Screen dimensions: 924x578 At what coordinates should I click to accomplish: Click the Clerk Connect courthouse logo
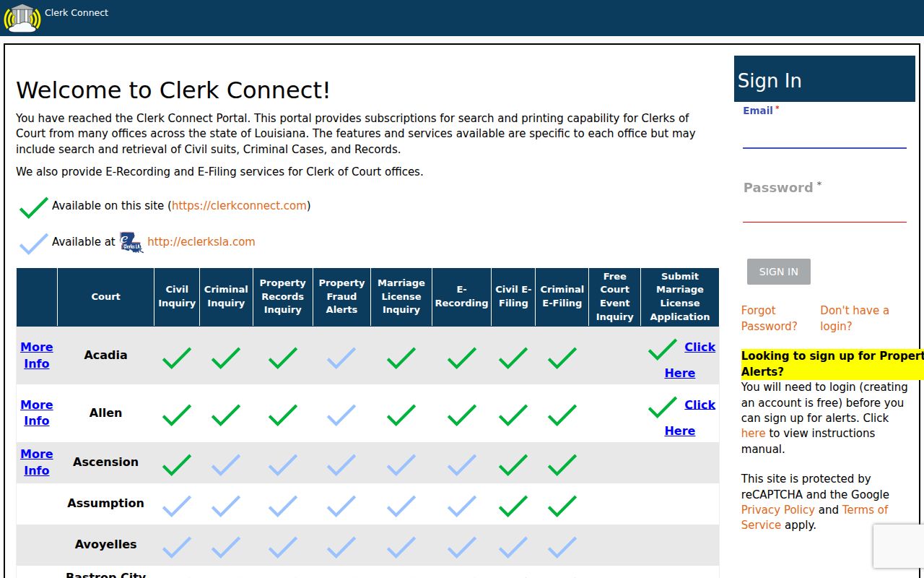click(22, 18)
